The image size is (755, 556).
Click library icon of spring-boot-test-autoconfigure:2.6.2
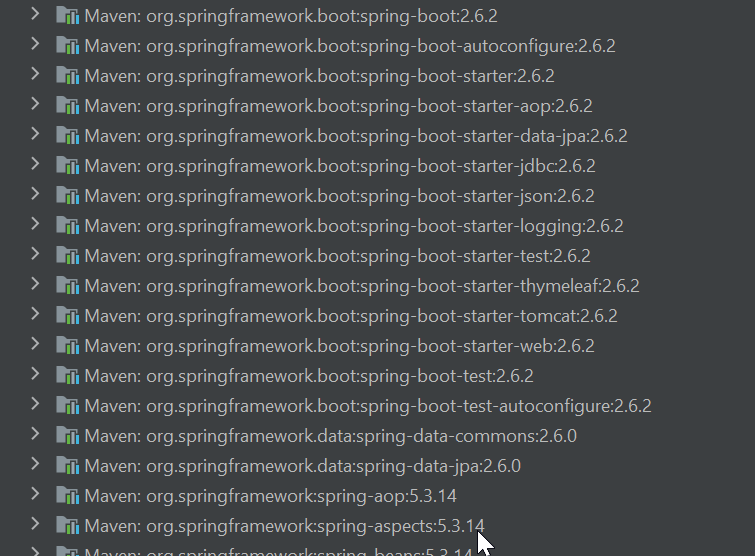point(67,405)
